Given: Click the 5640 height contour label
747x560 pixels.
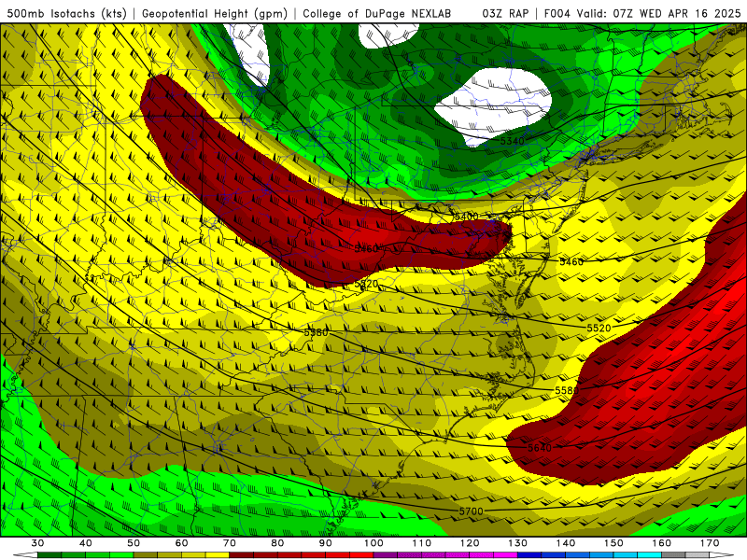Looking at the screenshot, I should pos(540,448).
